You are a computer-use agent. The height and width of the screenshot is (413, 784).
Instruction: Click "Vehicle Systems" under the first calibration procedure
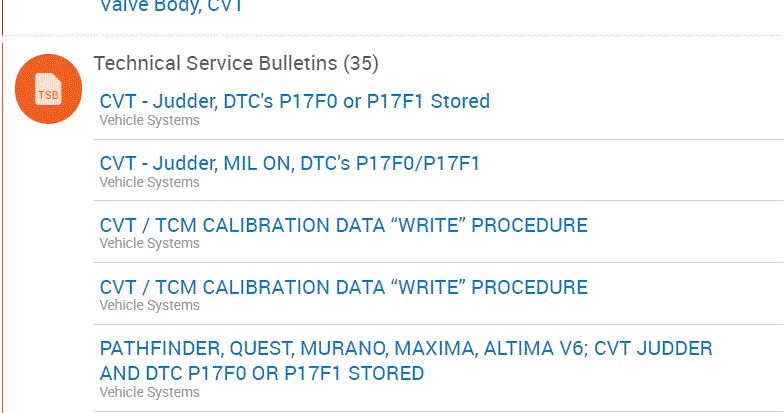[x=149, y=244]
